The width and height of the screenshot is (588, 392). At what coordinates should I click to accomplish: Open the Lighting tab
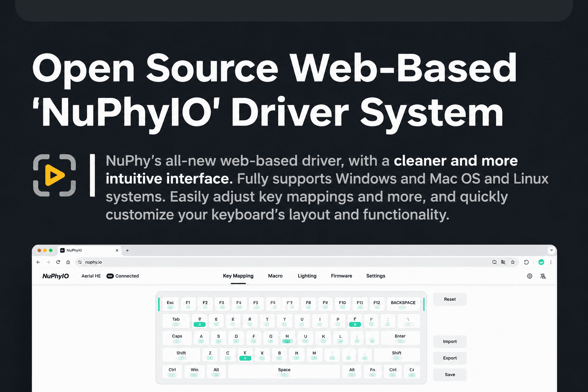coord(307,276)
